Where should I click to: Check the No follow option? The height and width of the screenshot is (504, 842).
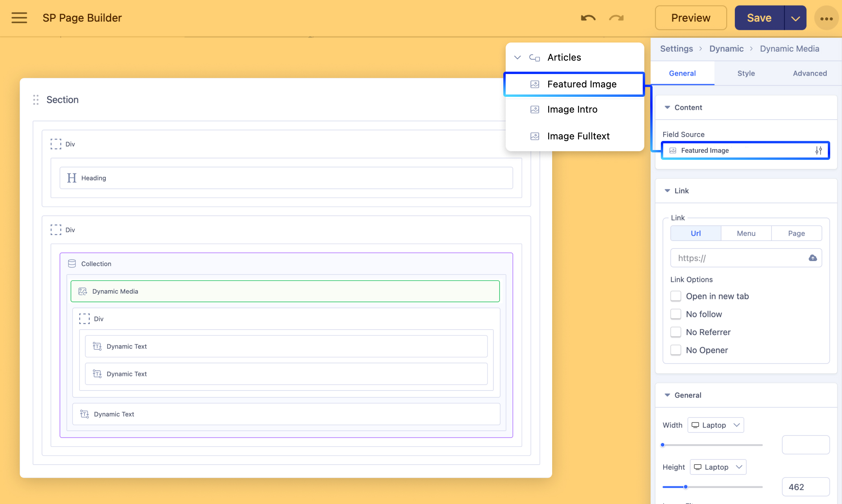tap(676, 314)
